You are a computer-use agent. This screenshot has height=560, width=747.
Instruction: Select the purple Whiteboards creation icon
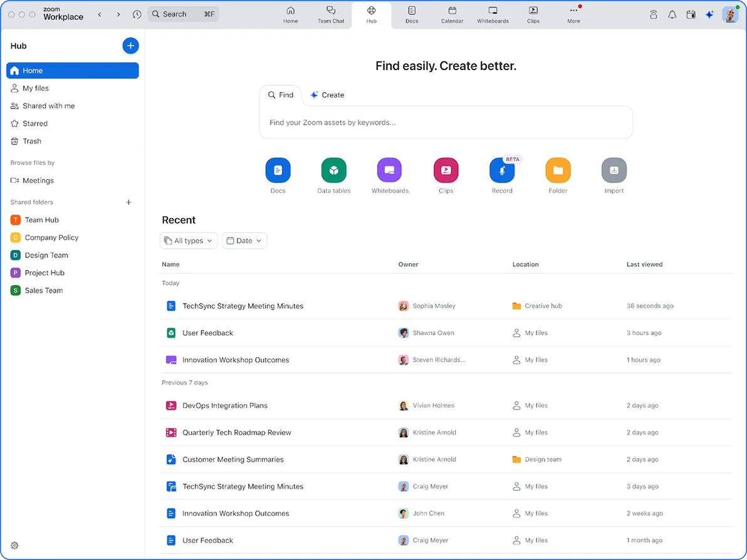[x=389, y=170]
